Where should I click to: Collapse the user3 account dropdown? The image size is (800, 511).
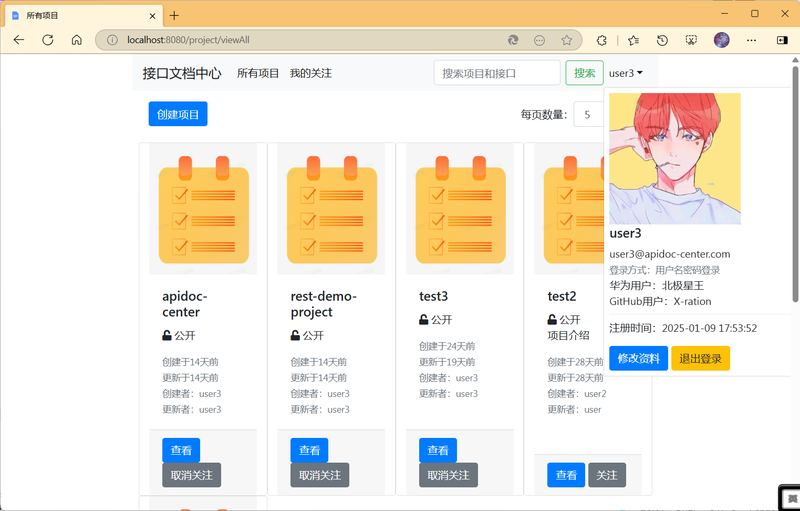tap(626, 73)
